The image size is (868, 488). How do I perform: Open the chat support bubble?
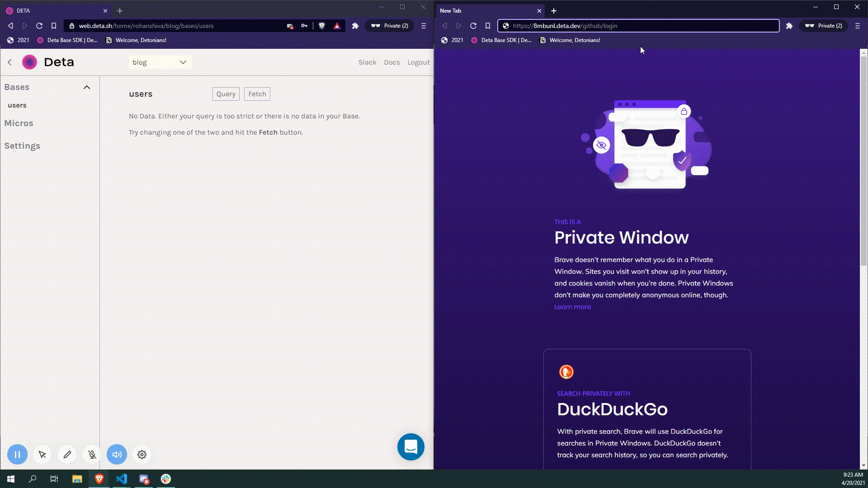410,447
